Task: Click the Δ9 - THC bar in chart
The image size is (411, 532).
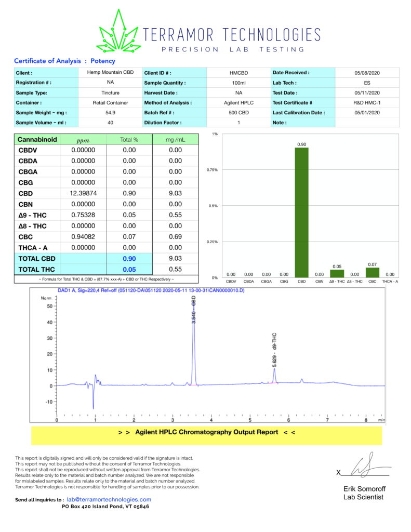Action: pos(337,274)
